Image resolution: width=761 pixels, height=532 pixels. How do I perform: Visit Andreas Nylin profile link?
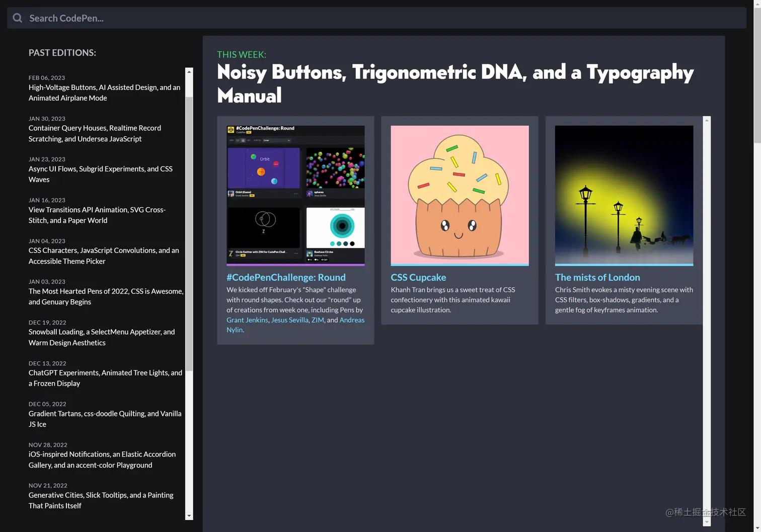(x=352, y=320)
